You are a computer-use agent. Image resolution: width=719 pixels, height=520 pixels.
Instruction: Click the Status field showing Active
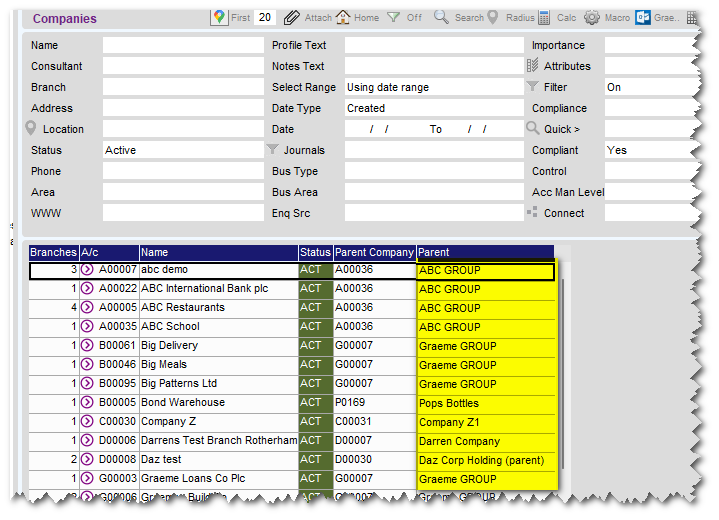pos(183,150)
